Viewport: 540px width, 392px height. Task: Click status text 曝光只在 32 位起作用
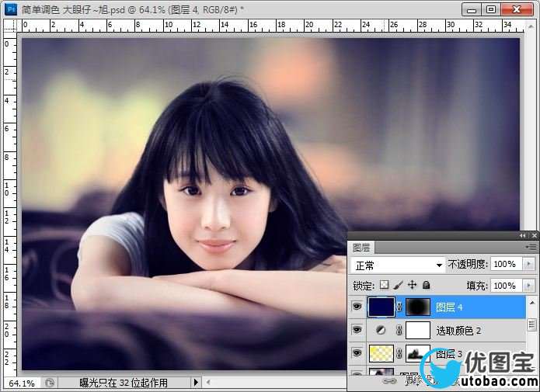(124, 383)
